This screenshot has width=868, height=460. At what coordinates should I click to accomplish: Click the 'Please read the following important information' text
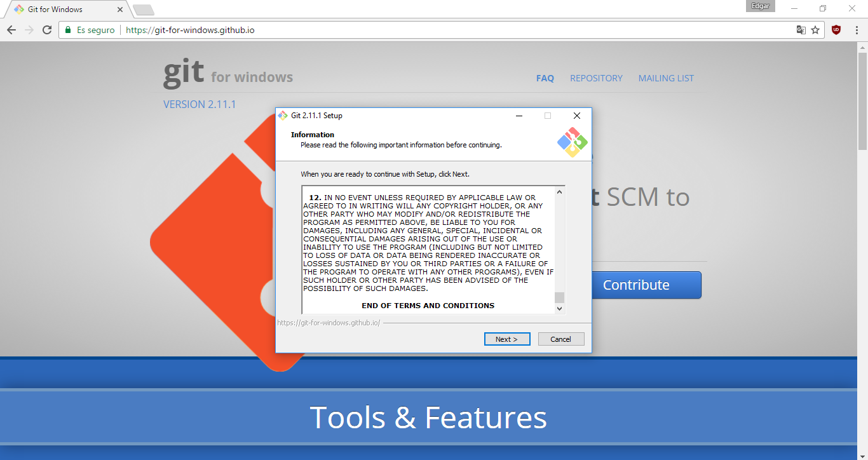401,145
